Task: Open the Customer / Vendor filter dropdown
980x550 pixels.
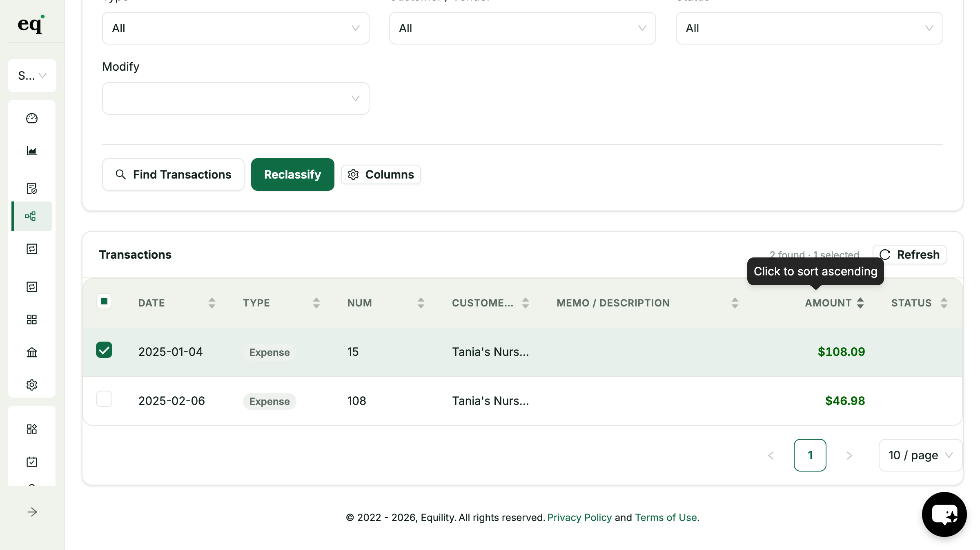Action: (x=522, y=28)
